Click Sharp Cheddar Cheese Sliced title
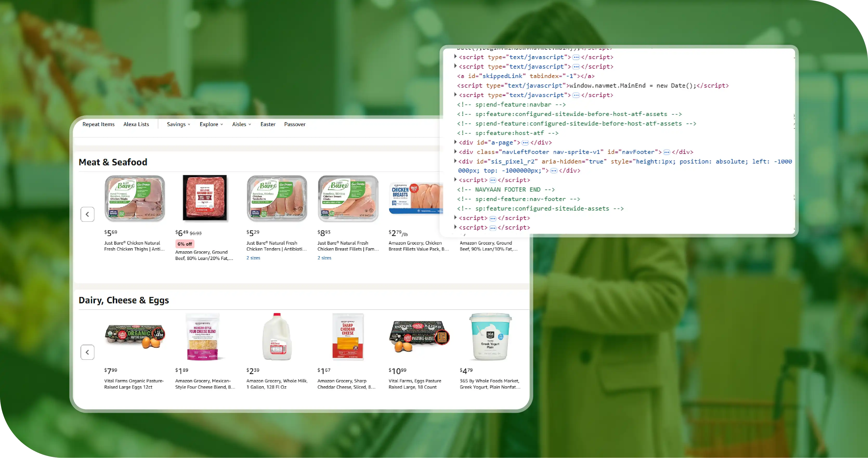Screen dimensions: 868x458 pyautogui.click(x=346, y=384)
